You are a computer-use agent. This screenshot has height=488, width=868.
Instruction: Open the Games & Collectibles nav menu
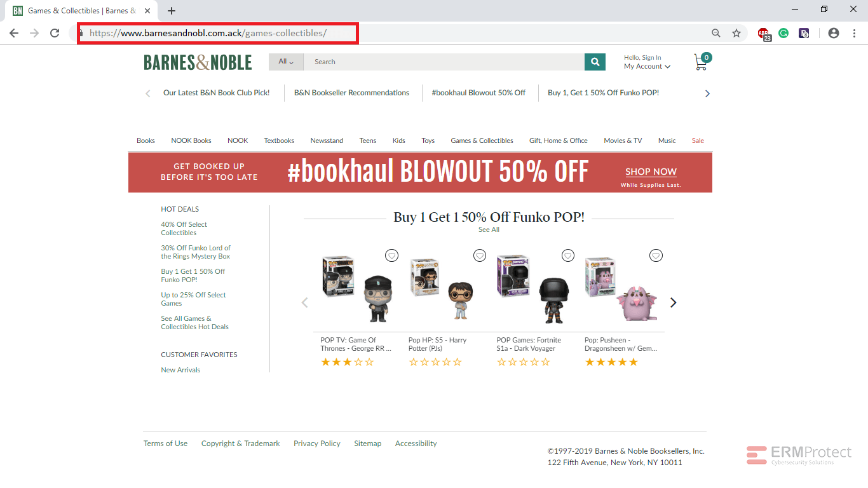point(482,140)
